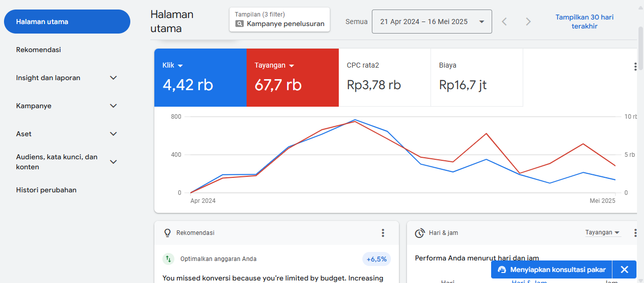
Task: Open Rekomendasi card three-dot options menu
Action: (383, 233)
